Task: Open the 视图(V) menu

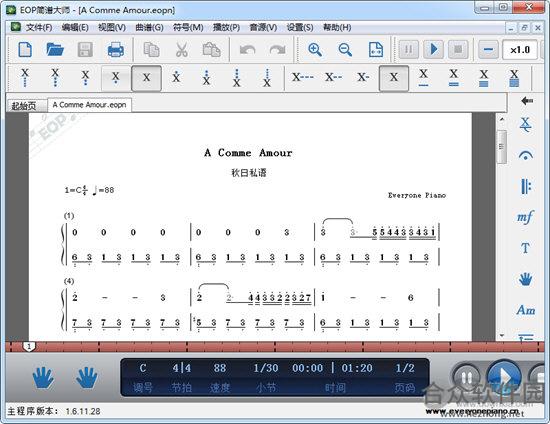Action: [112, 27]
